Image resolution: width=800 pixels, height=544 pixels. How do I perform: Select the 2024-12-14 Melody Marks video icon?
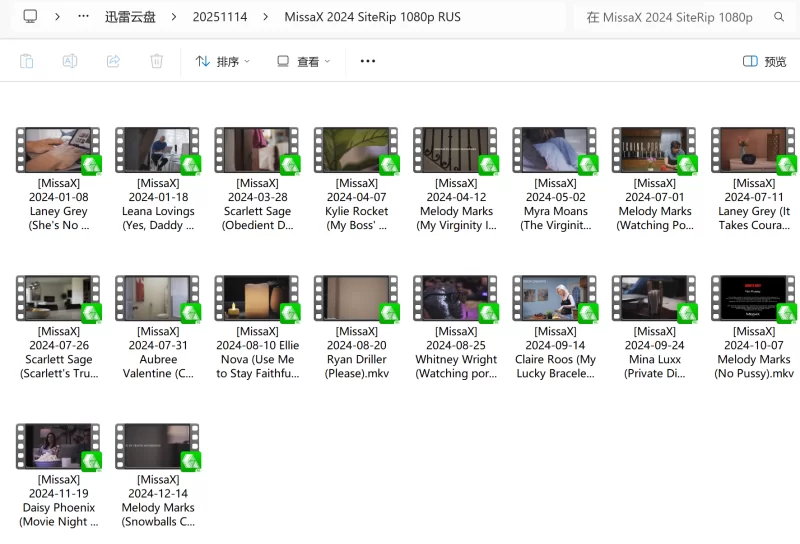(x=158, y=447)
